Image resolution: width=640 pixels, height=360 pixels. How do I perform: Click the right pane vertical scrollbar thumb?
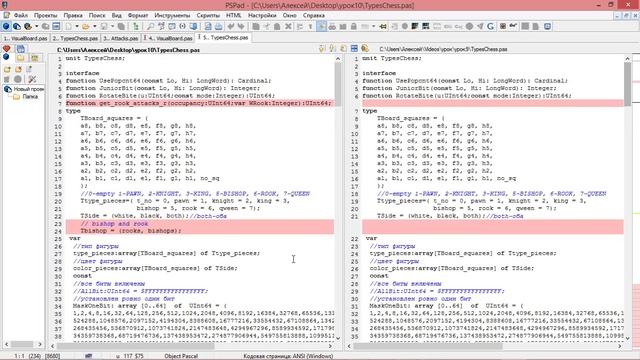[627, 83]
